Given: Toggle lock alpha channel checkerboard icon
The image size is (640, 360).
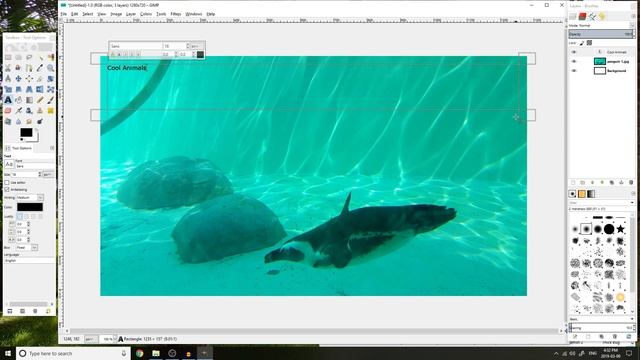Looking at the screenshot, I should (x=589, y=43).
